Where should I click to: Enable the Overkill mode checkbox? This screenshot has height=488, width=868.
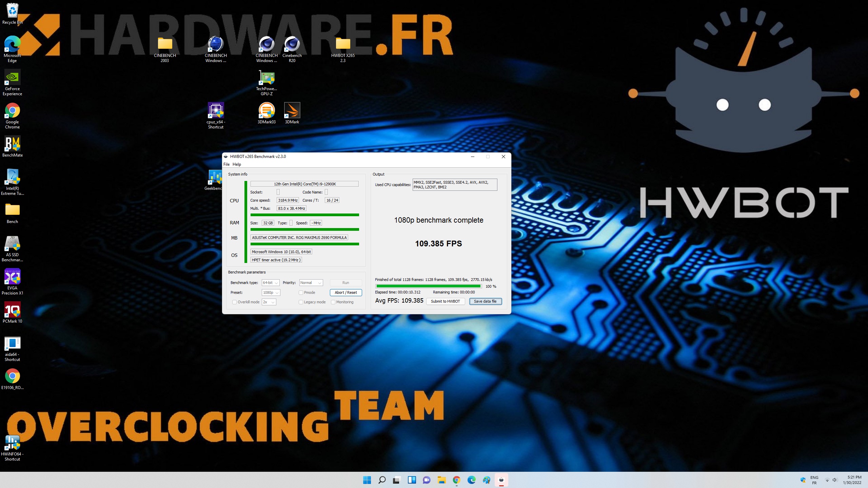click(234, 302)
